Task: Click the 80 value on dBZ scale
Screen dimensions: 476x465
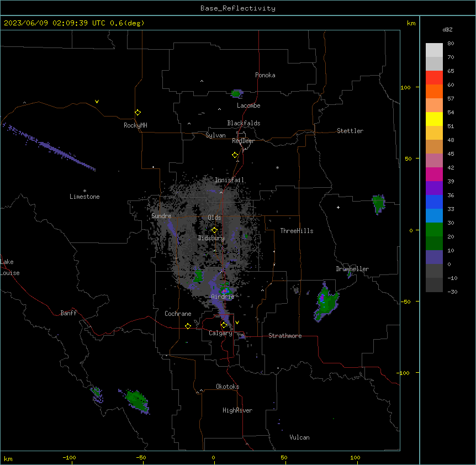Action: click(x=451, y=44)
